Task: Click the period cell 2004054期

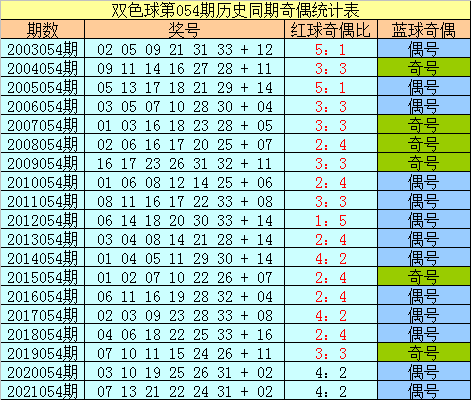Action: (x=42, y=68)
